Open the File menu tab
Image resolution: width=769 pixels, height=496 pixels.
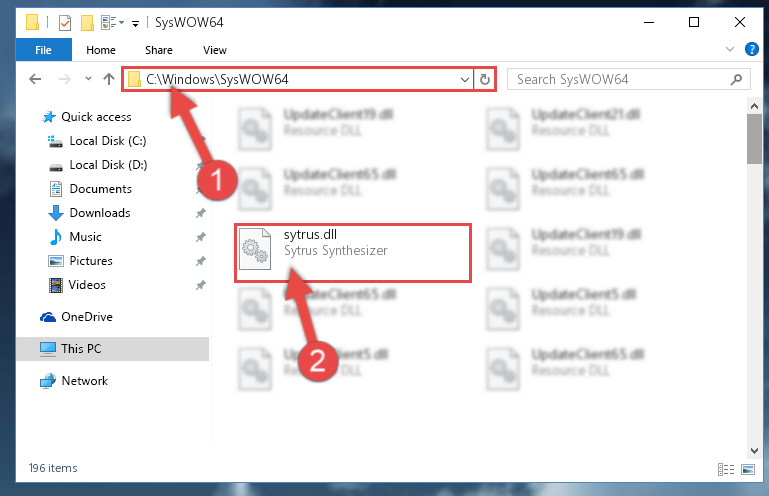(44, 50)
